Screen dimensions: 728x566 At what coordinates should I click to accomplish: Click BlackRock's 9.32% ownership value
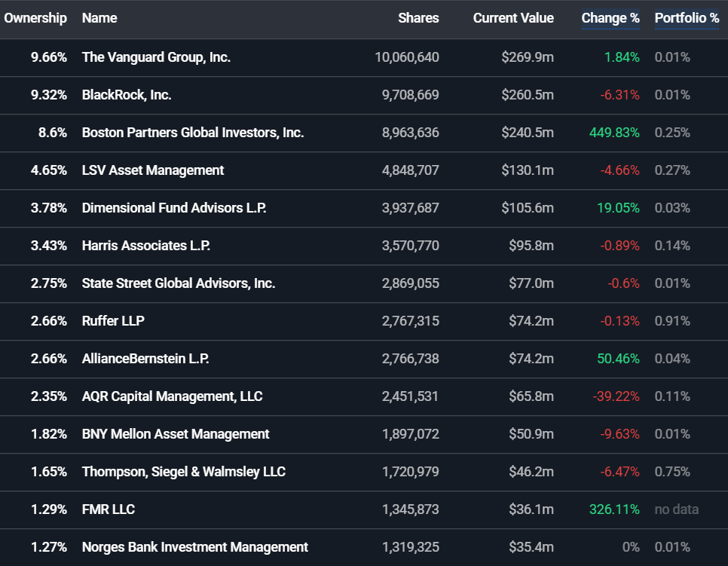[x=49, y=95]
